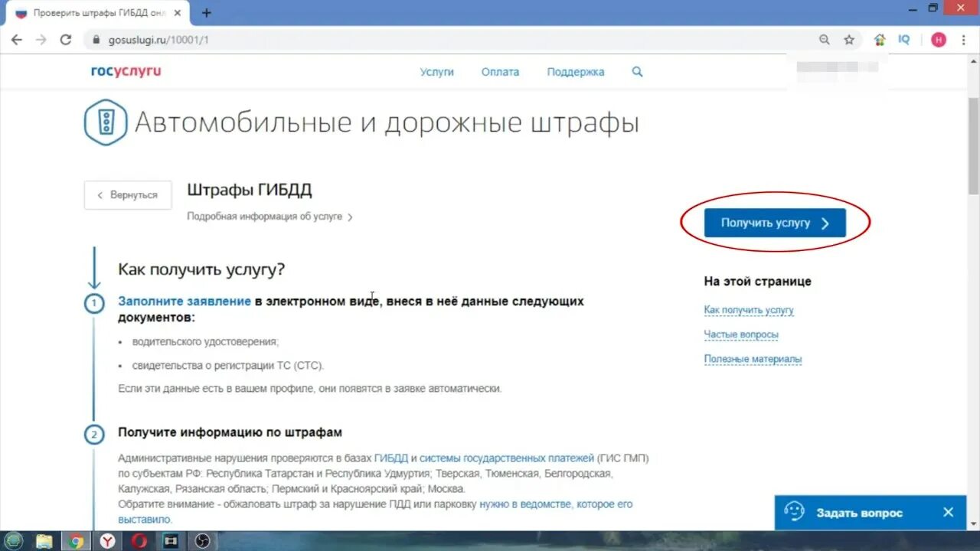The height and width of the screenshot is (551, 980).
Task: Open a new tab with plus button
Action: (206, 13)
